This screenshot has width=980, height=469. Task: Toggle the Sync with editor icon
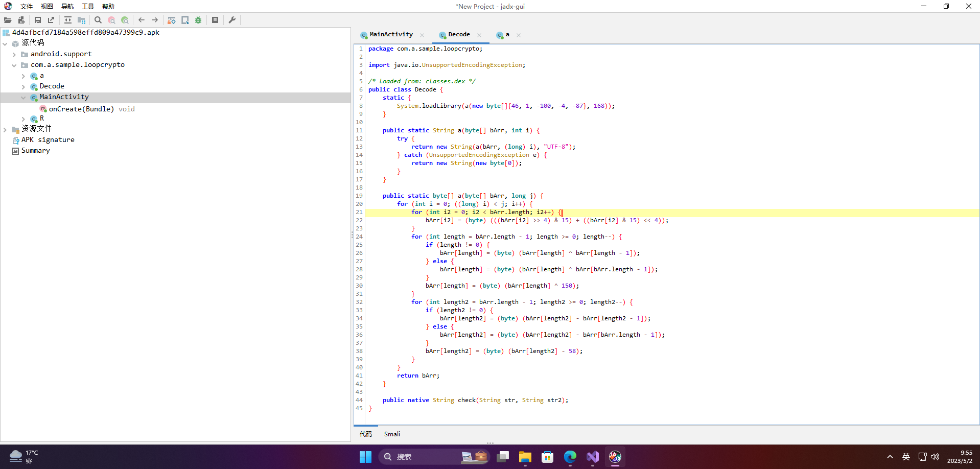[x=68, y=20]
